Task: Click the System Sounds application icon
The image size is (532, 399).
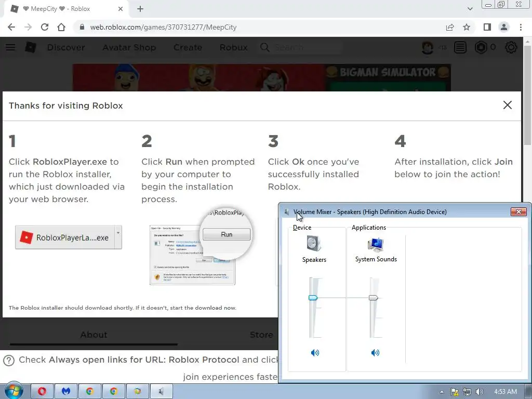Action: 376,244
